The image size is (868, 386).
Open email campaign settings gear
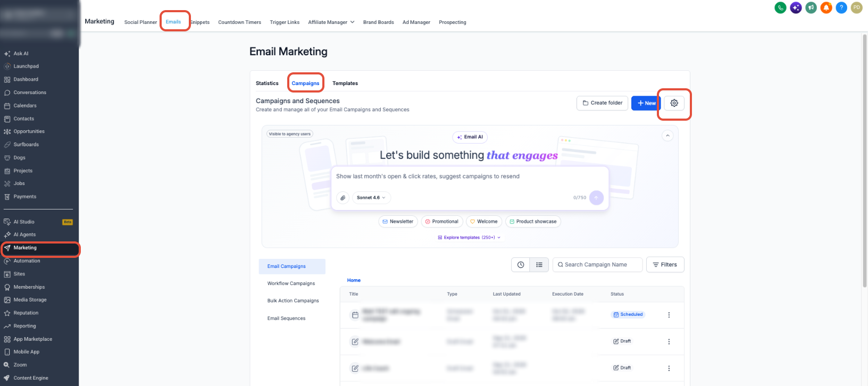pyautogui.click(x=674, y=103)
